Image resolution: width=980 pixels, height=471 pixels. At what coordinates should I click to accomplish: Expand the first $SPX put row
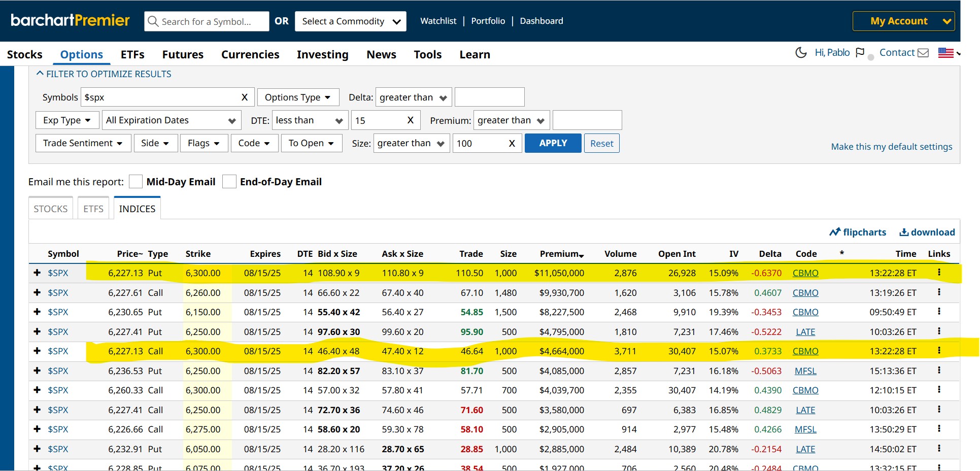point(37,273)
